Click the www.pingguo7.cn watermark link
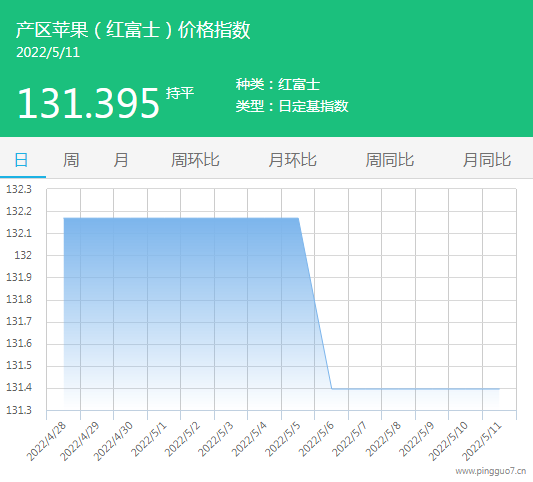The image size is (533, 482). [x=491, y=471]
